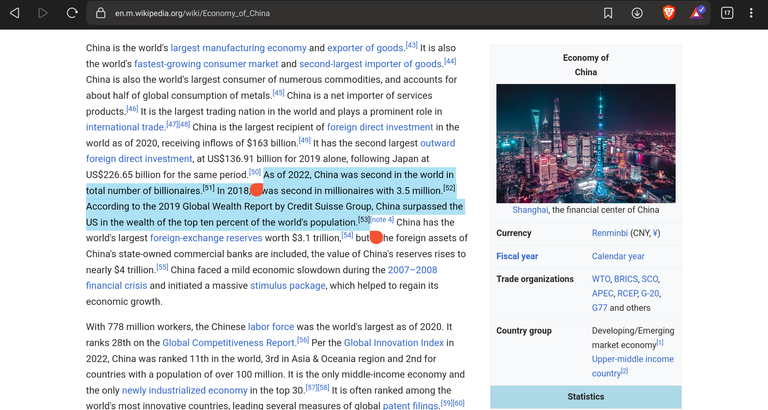
Task: Click the 'Country group' infobox label
Action: (x=524, y=331)
